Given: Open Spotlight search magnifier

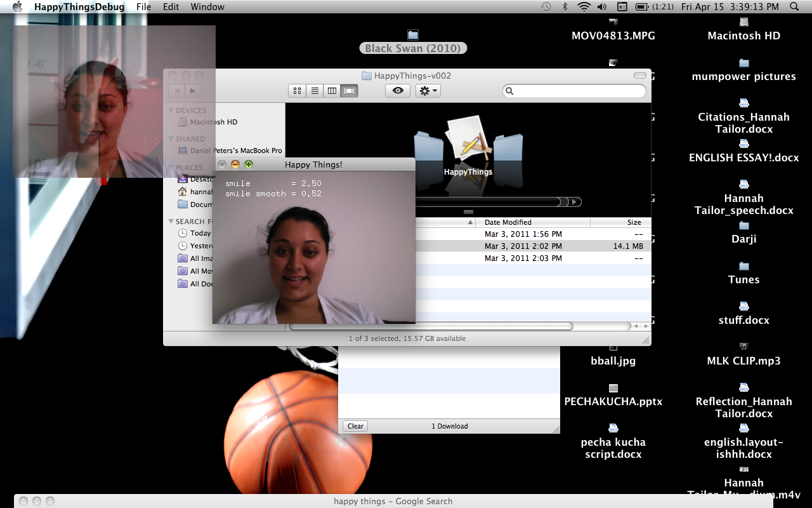Looking at the screenshot, I should point(794,7).
